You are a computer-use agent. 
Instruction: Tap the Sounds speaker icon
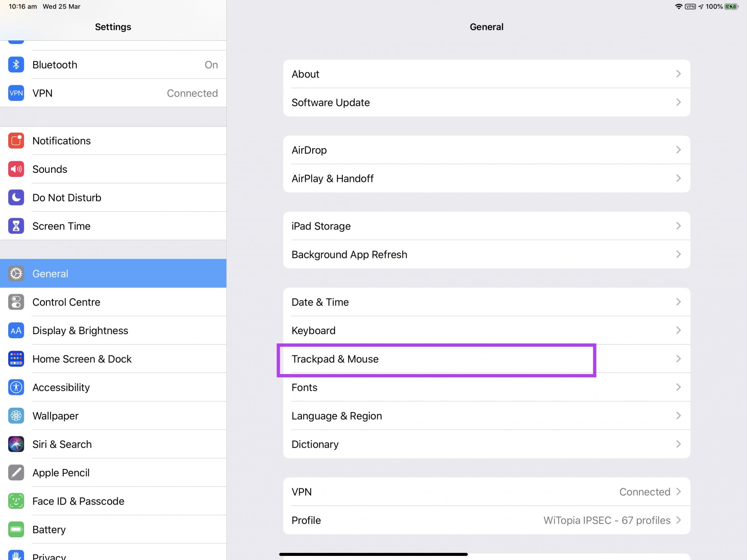click(16, 169)
